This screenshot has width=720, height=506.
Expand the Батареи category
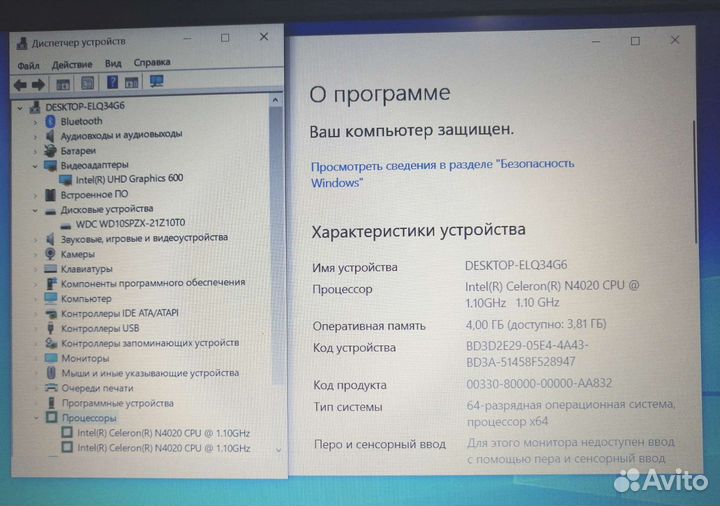[35, 151]
